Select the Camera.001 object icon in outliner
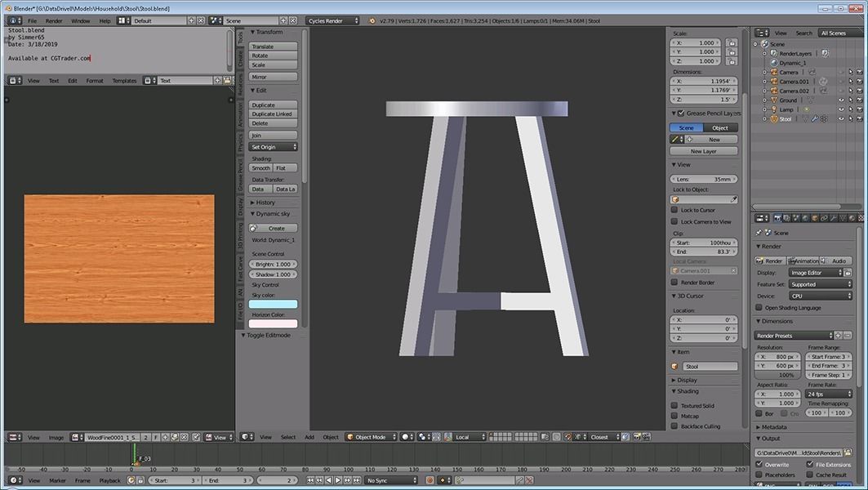Viewport: 868px width, 490px height. coord(774,82)
